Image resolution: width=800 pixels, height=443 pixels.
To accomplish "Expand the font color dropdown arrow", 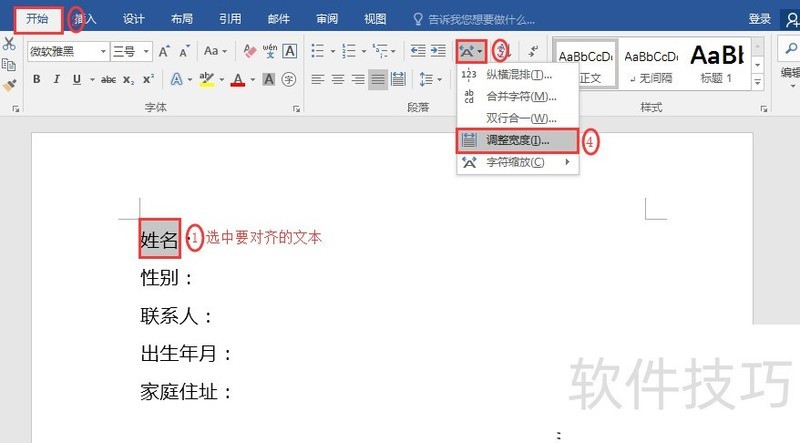I will click(x=252, y=80).
